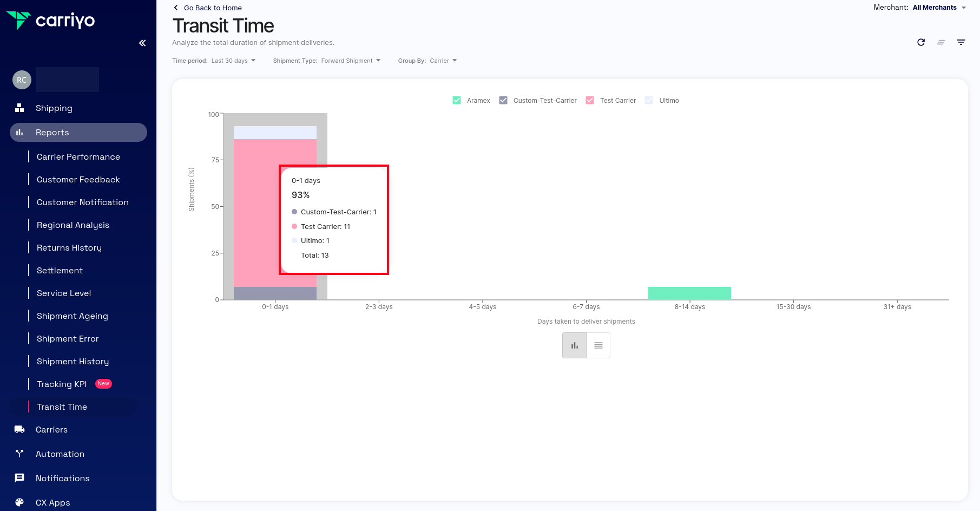The width and height of the screenshot is (980, 511).
Task: Switch to table list view icon
Action: (598, 345)
